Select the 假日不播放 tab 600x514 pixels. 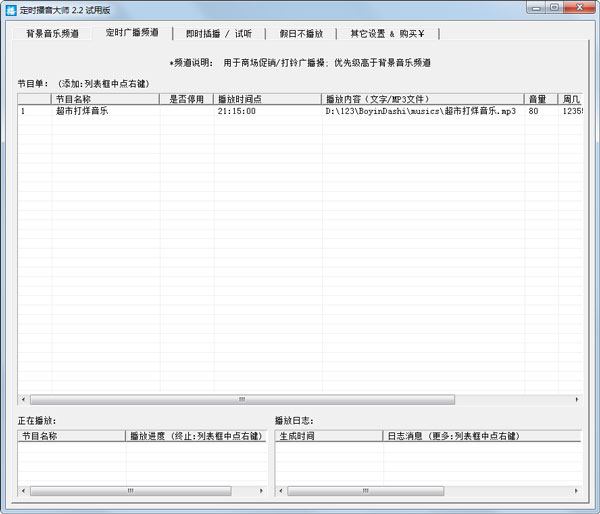tap(301, 33)
